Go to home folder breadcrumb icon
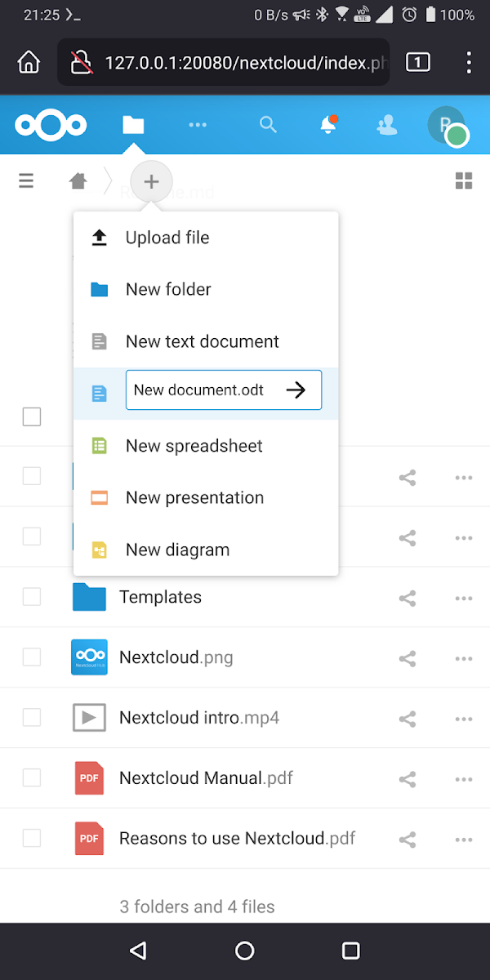 (x=78, y=180)
